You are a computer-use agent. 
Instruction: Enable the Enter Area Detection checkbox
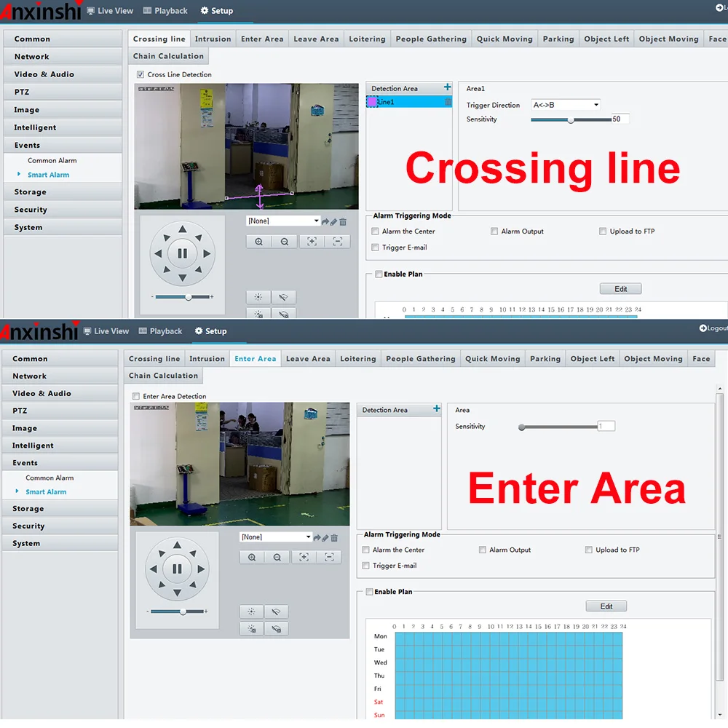point(136,396)
